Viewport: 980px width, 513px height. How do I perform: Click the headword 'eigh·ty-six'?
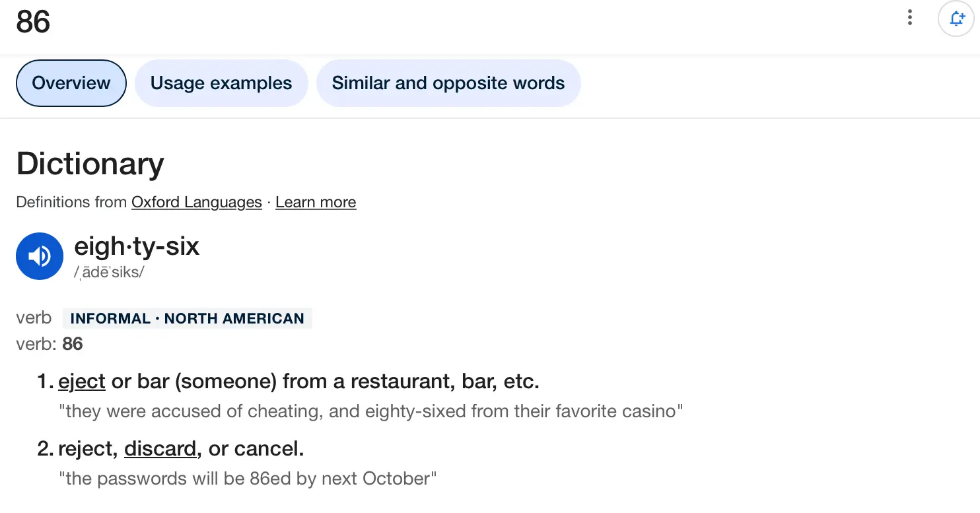[x=137, y=246]
